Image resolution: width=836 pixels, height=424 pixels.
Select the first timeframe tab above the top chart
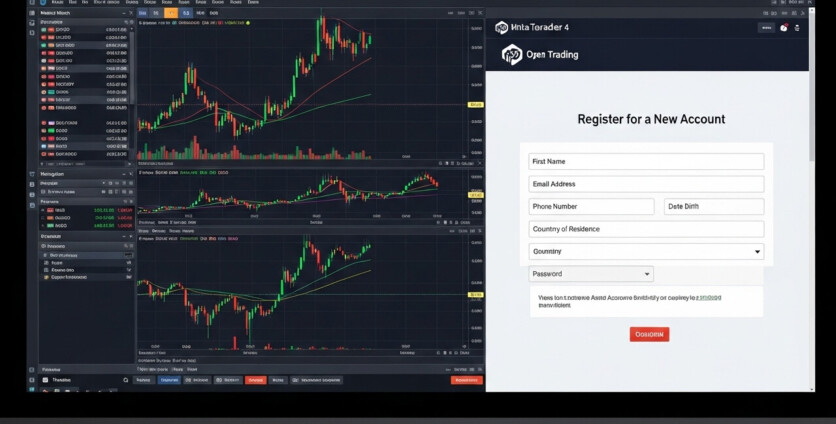coord(143,13)
